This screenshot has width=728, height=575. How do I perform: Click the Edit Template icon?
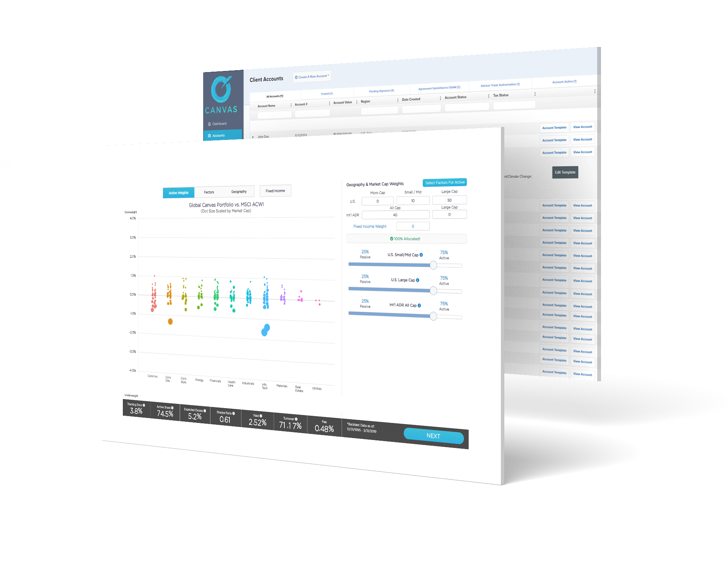click(564, 171)
